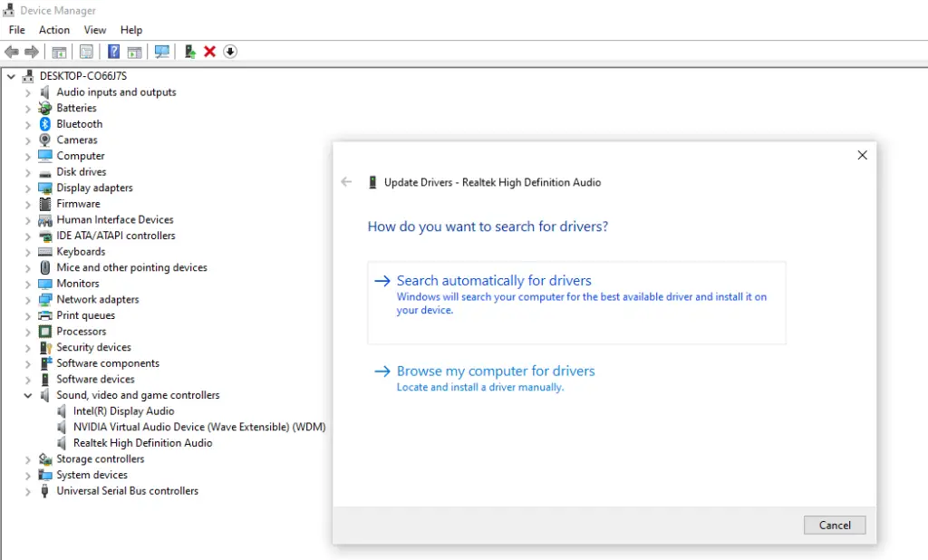Scan for hardware changes via monitor icon
The image size is (928, 560).
coord(161,52)
